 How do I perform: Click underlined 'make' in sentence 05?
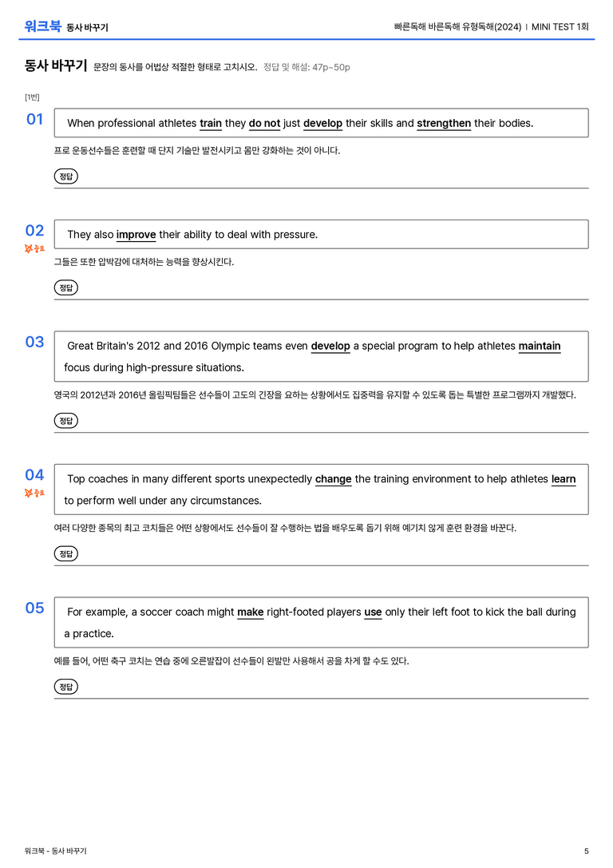click(251, 612)
